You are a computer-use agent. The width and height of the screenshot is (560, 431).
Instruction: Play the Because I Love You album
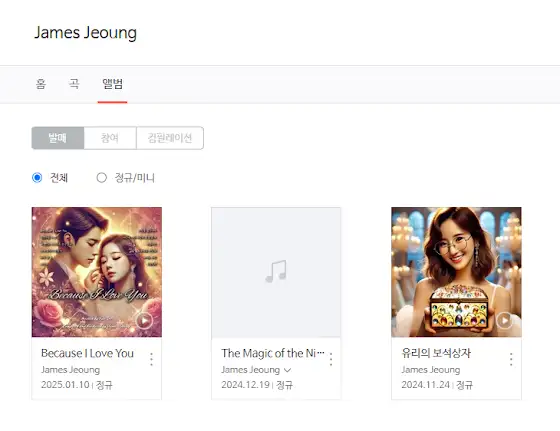click(x=144, y=320)
